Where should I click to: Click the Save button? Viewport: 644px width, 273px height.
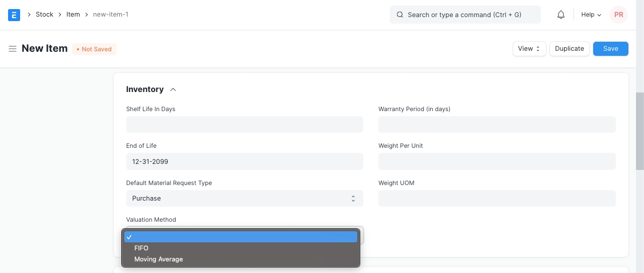click(610, 49)
